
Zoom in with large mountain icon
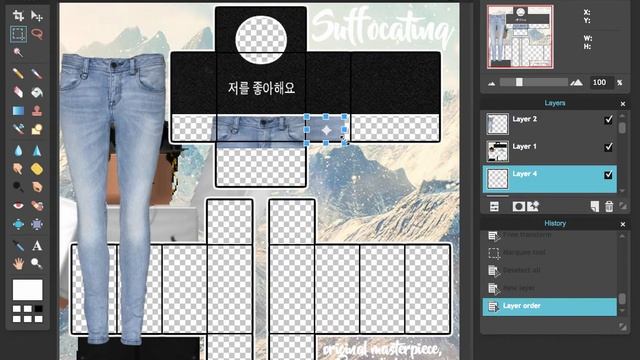click(x=576, y=82)
